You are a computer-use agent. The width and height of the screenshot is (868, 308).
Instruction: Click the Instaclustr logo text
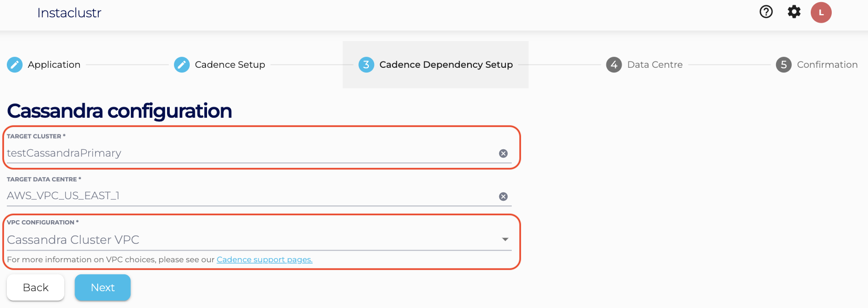tap(69, 13)
